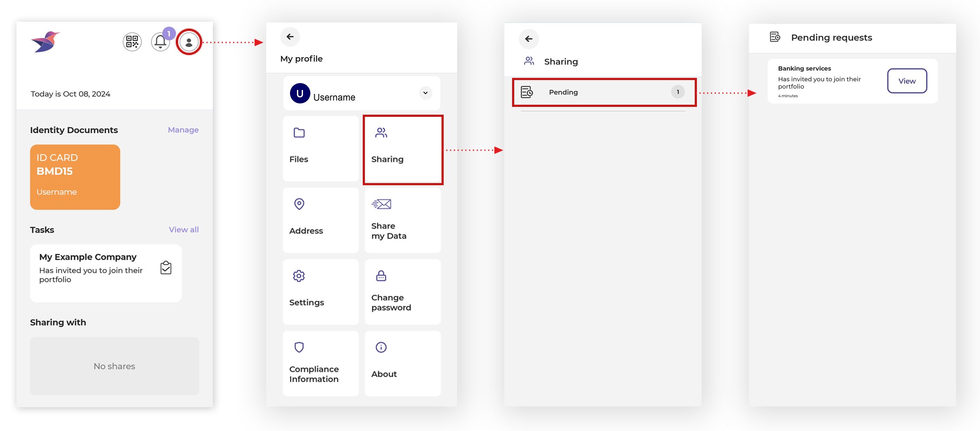Select the Files tile in My profile
The height and width of the screenshot is (431, 980).
[320, 148]
